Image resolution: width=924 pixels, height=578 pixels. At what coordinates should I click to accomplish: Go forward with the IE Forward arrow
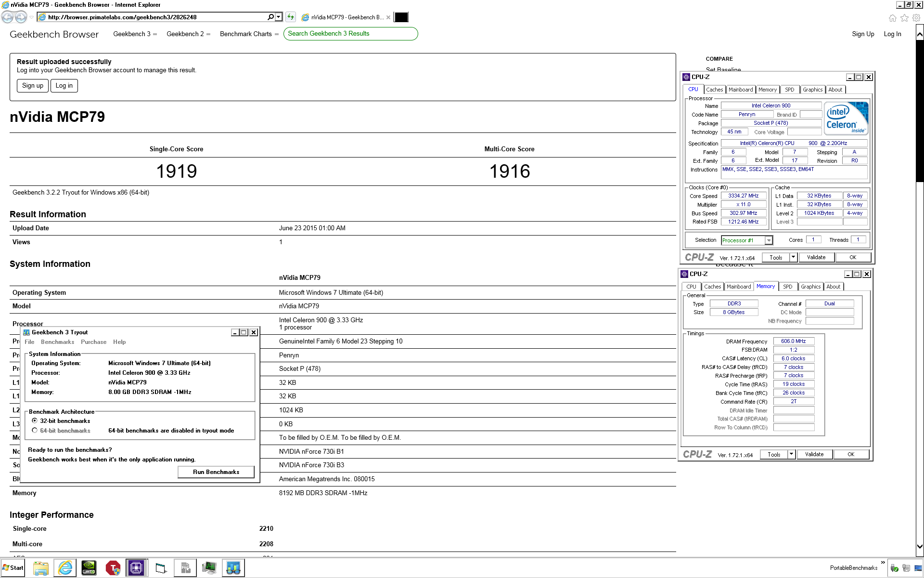(x=21, y=17)
